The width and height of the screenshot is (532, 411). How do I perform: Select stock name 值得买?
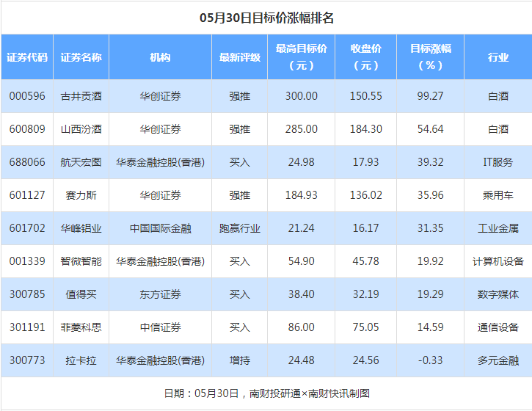coord(81,294)
